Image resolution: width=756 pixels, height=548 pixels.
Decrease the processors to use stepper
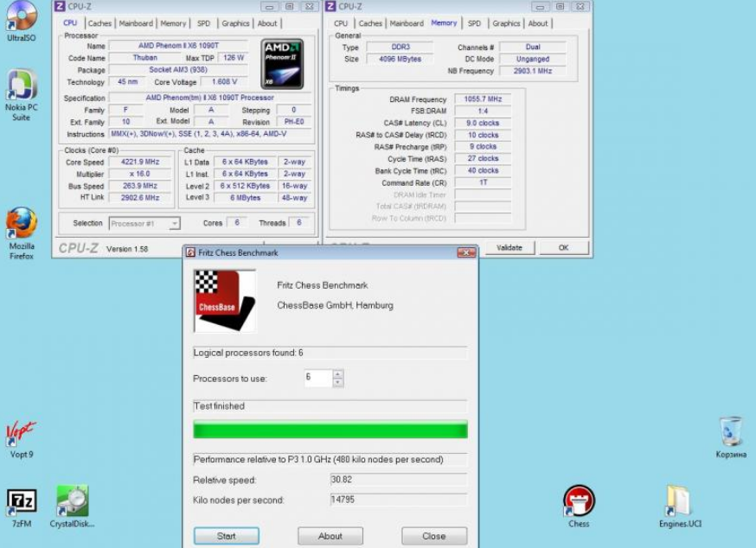tap(338, 382)
